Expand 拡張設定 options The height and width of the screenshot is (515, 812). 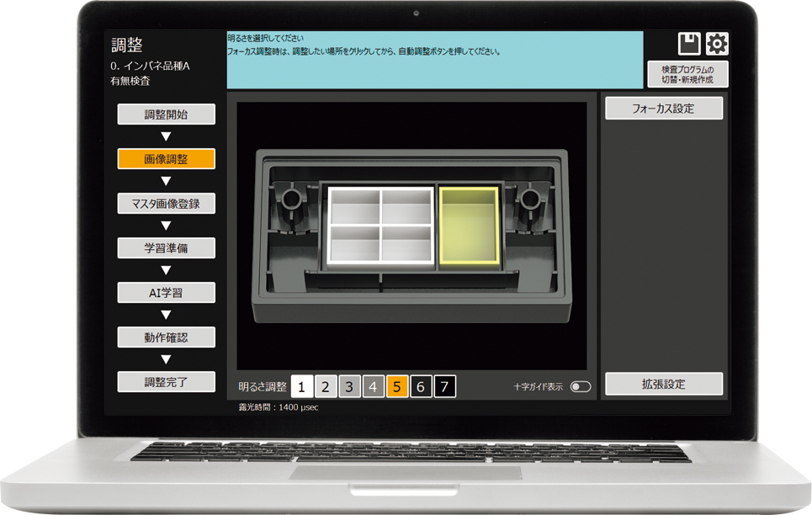(x=664, y=385)
